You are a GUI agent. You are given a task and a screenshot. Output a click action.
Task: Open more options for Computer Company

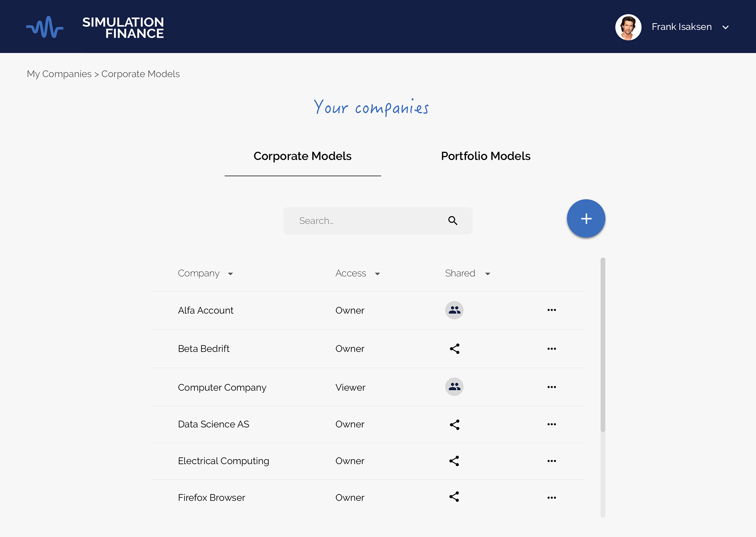point(552,387)
